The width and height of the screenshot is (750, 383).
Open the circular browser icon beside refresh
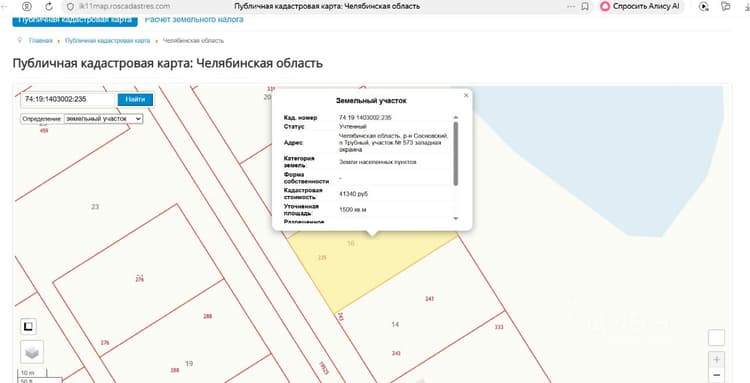pos(27,6)
